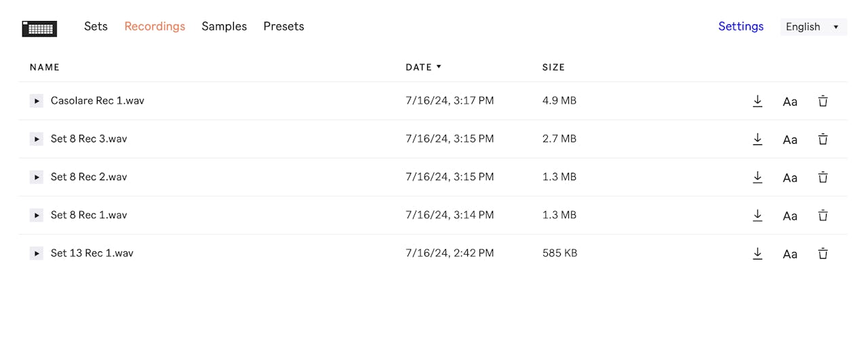
Task: Download Casolare Rec 1.wav recording
Action: 757,101
